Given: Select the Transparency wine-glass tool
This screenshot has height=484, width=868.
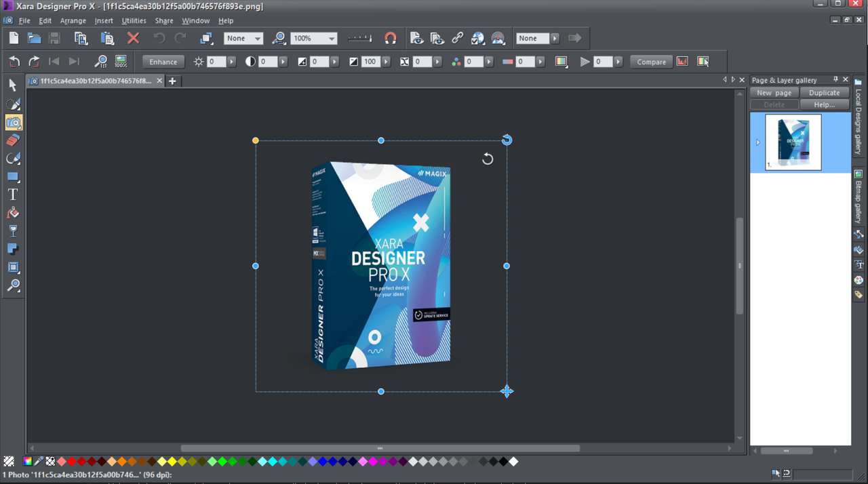Looking at the screenshot, I should pos(13,231).
